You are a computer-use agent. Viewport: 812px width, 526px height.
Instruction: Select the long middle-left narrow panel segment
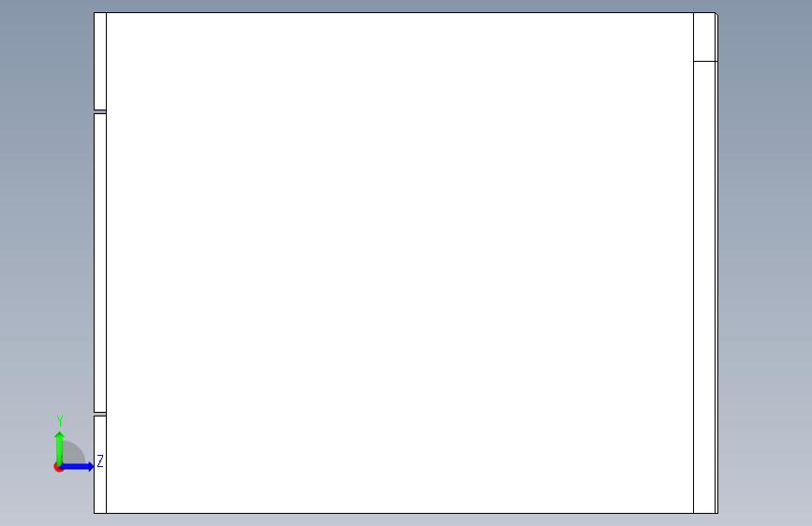click(x=100, y=263)
